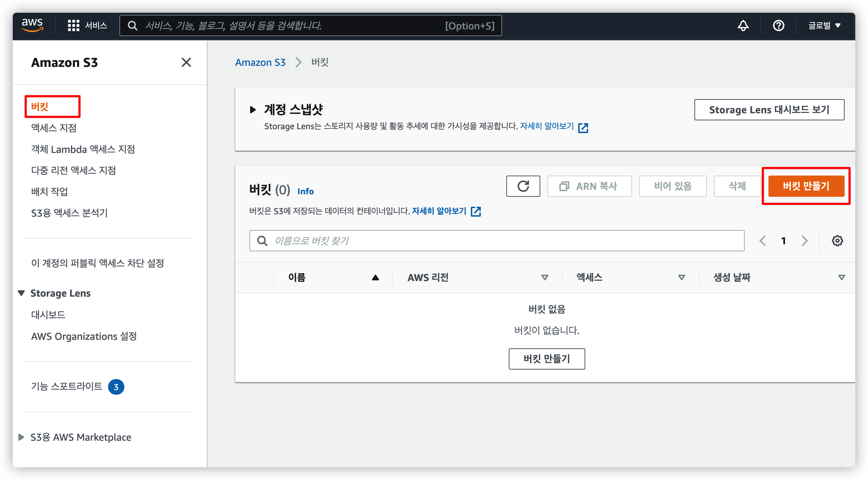Screen dimensions: 868x480
Task: Click the 이름으로 버킷 찾기 search field
Action: pyautogui.click(x=497, y=241)
